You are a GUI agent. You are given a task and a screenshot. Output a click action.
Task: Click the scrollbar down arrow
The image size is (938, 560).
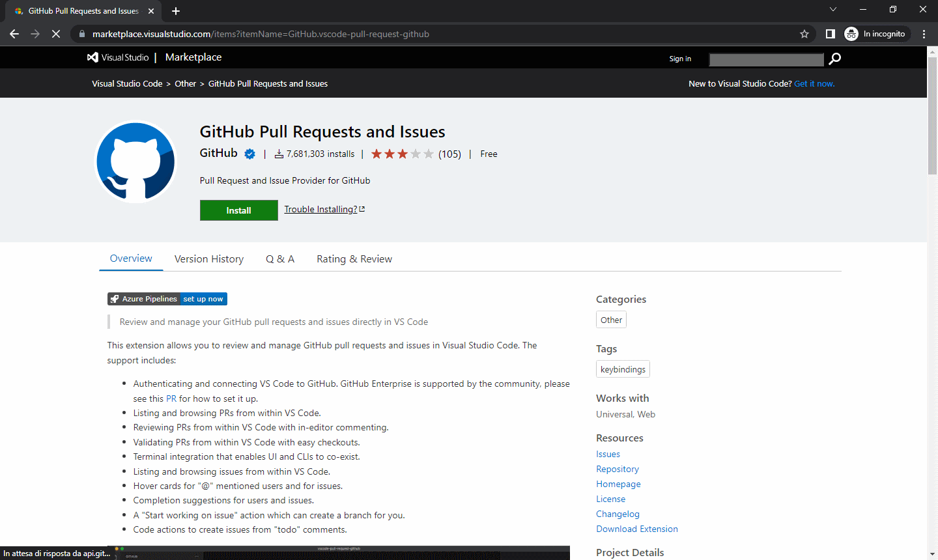pos(932,554)
